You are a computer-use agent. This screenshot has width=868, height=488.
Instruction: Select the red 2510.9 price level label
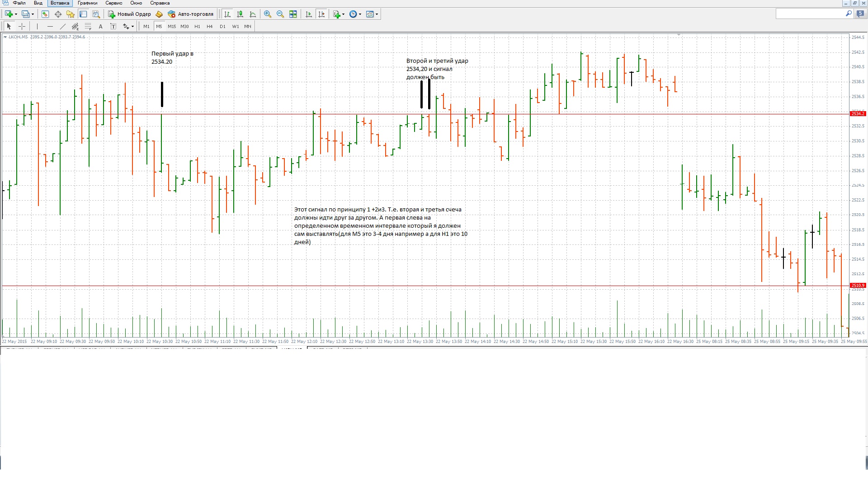point(858,286)
